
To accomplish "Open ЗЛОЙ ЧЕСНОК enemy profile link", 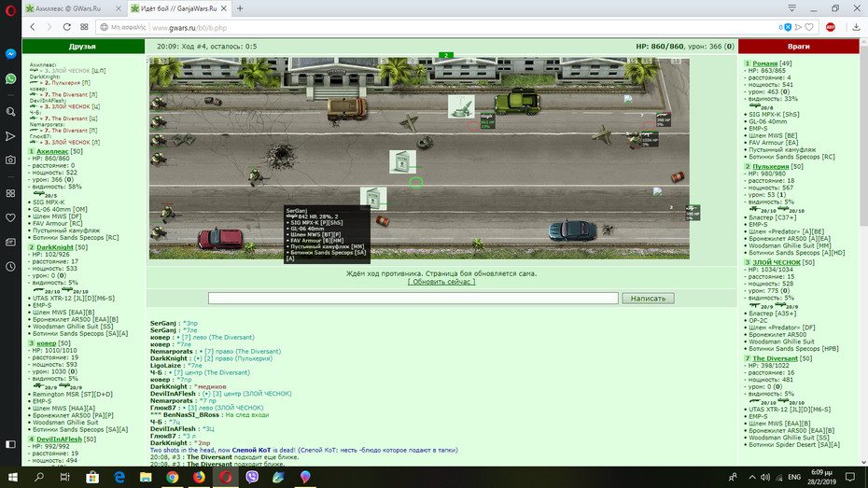I will click(x=777, y=263).
